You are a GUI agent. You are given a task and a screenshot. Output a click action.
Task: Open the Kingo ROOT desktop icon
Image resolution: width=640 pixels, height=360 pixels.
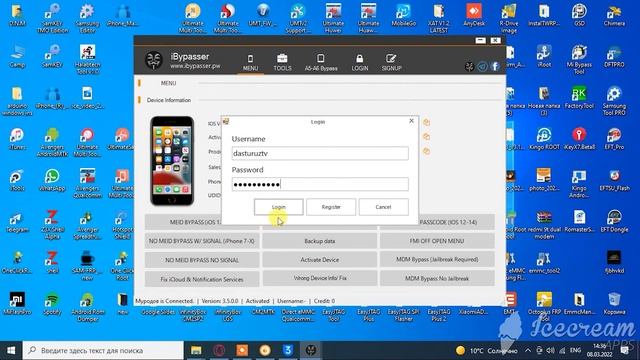click(544, 139)
